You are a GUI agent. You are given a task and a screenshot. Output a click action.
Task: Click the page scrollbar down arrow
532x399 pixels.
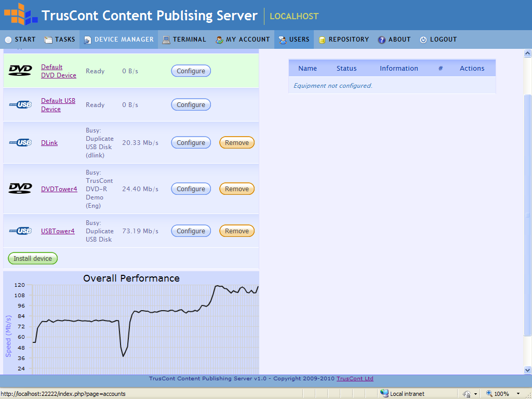pos(527,370)
